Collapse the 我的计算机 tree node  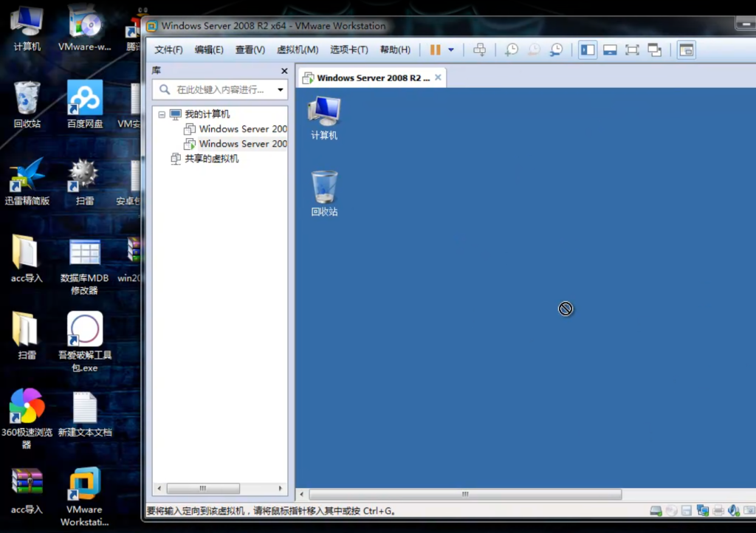click(162, 114)
